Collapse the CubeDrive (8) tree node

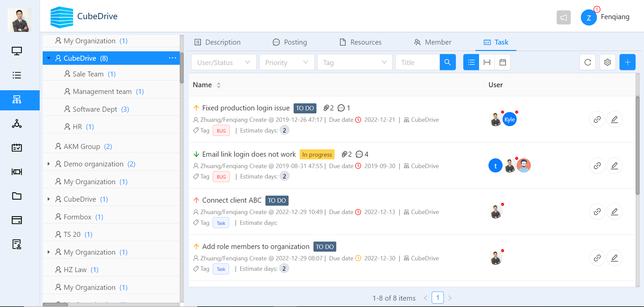coord(49,58)
